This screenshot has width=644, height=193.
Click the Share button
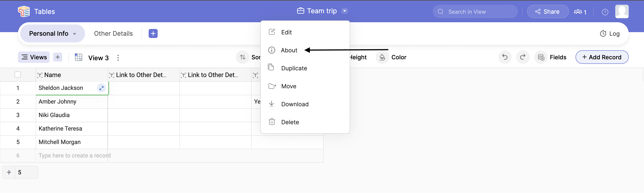click(547, 12)
